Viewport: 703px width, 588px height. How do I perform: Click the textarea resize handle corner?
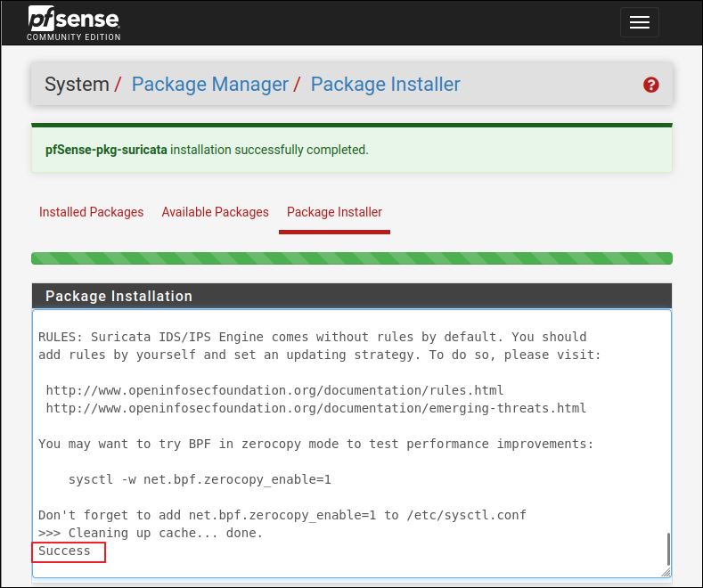click(x=666, y=572)
